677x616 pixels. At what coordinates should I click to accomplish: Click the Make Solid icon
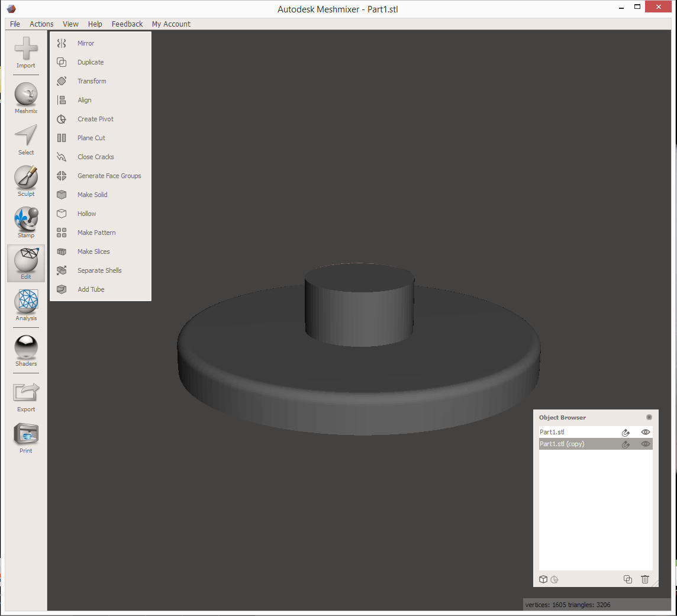tap(62, 195)
